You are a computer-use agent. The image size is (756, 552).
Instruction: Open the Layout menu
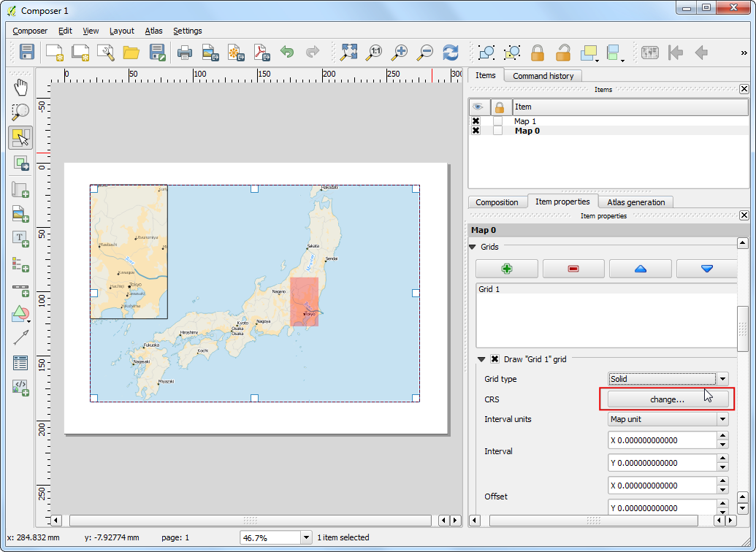coord(121,31)
